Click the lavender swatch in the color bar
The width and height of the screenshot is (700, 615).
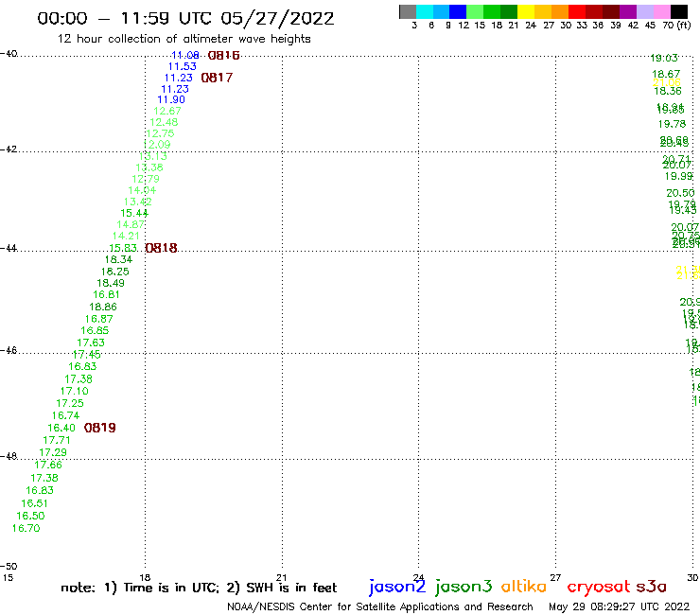(644, 11)
